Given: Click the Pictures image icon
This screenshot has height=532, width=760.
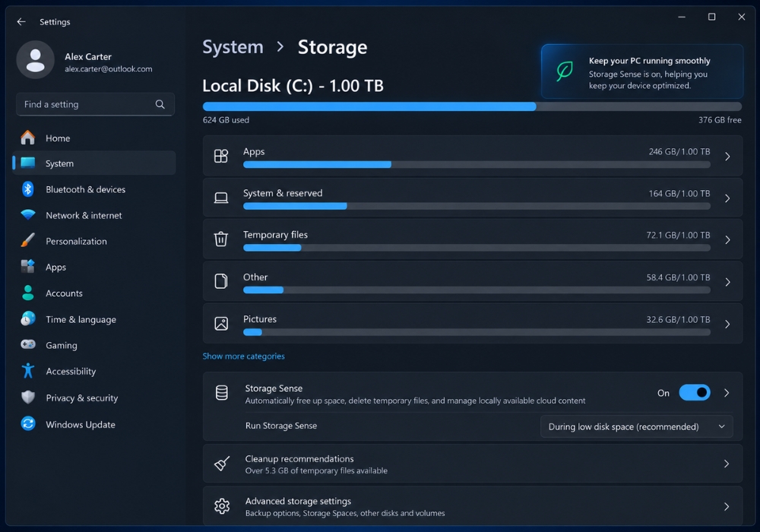Looking at the screenshot, I should point(221,323).
